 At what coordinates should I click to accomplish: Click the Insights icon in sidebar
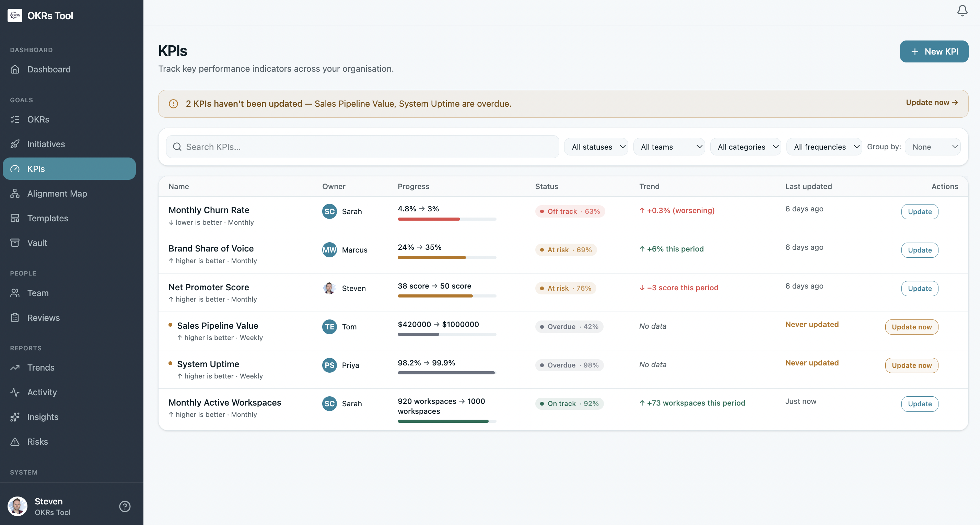pyautogui.click(x=15, y=417)
